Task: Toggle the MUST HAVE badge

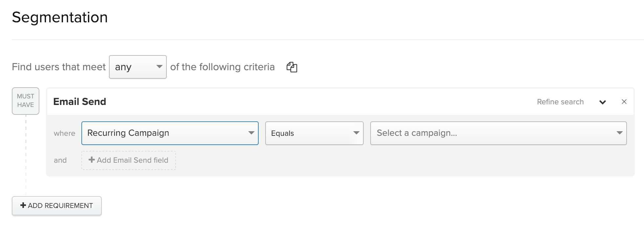Action: pos(26,101)
